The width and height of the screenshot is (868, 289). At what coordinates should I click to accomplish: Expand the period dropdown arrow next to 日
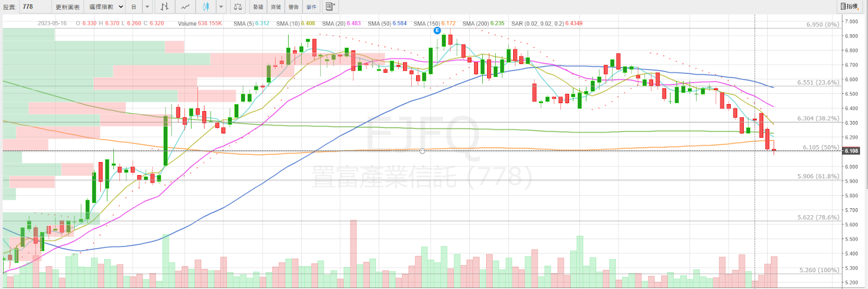pos(148,7)
